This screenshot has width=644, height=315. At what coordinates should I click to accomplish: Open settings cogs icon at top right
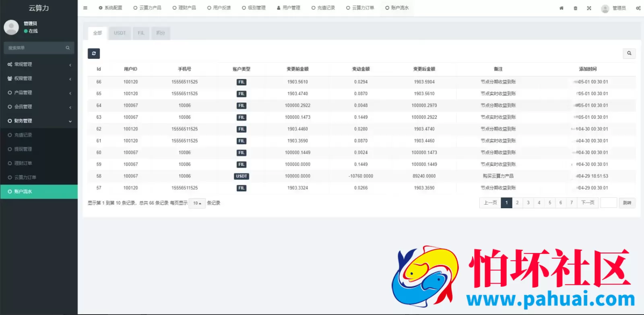coord(638,8)
